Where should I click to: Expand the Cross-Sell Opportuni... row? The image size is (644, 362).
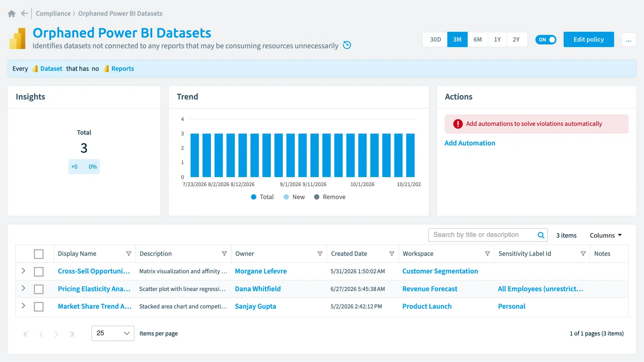click(x=23, y=271)
